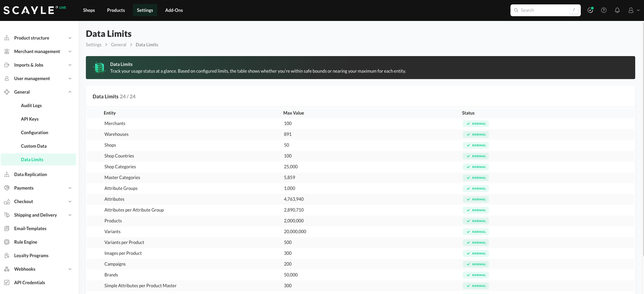
Task: Click the Data Replication sidebar icon
Action: (7, 174)
